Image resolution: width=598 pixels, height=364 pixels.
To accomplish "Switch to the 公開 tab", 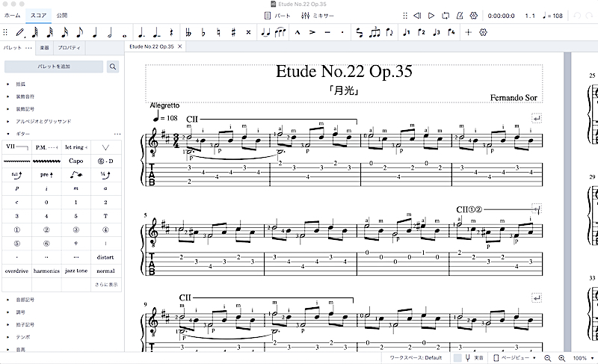I will 62,16.
